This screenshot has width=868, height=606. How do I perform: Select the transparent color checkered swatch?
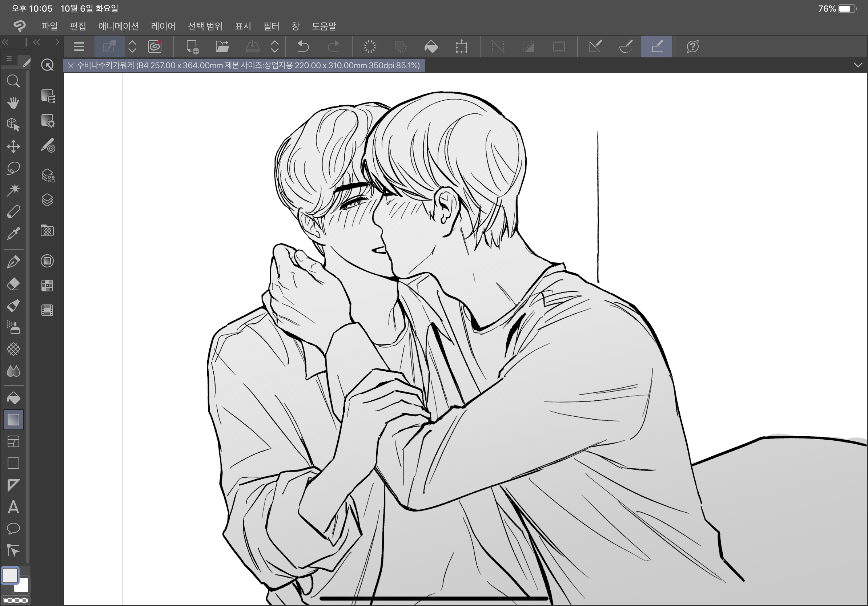(16, 600)
